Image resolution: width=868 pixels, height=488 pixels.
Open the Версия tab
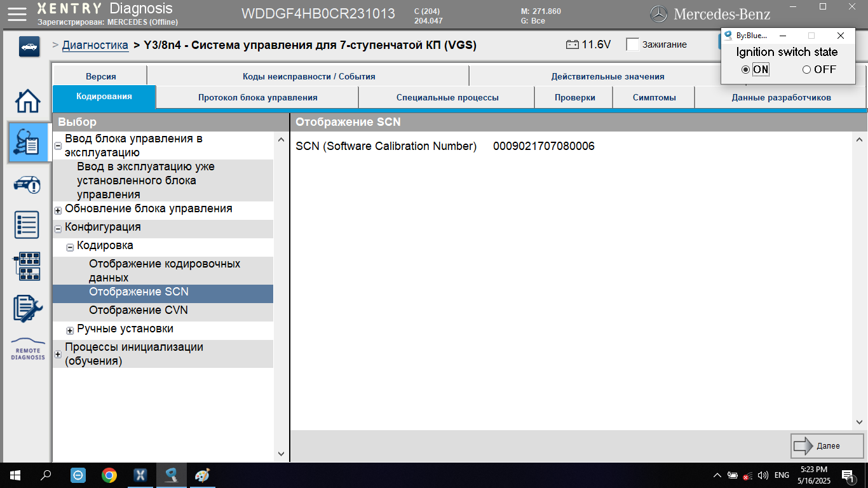click(x=100, y=76)
